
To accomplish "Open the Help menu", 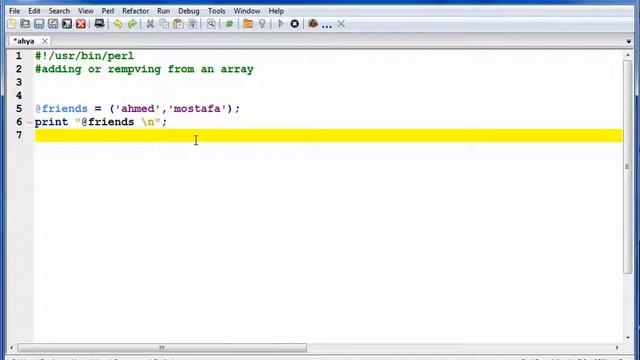I will click(276, 11).
